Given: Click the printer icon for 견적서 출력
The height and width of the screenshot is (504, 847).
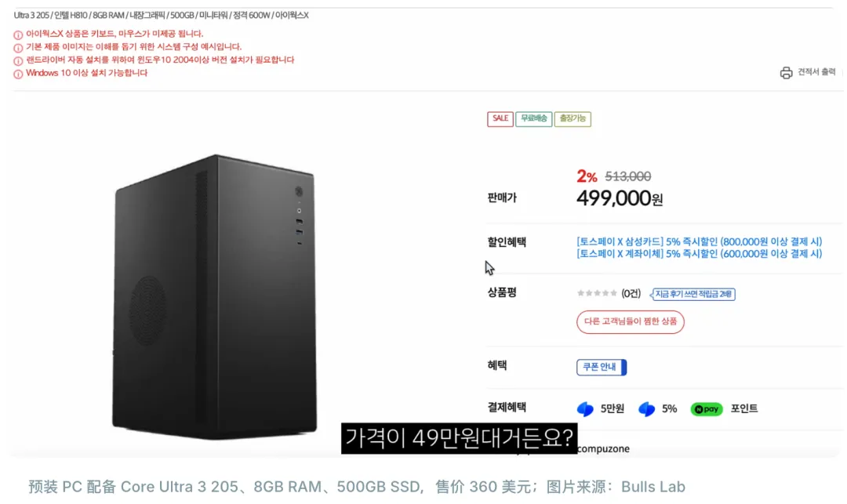Looking at the screenshot, I should [x=786, y=73].
